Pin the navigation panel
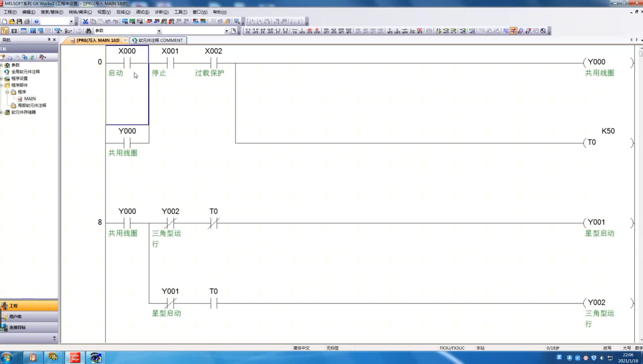Screen dimensions: 643x364 [49, 39]
